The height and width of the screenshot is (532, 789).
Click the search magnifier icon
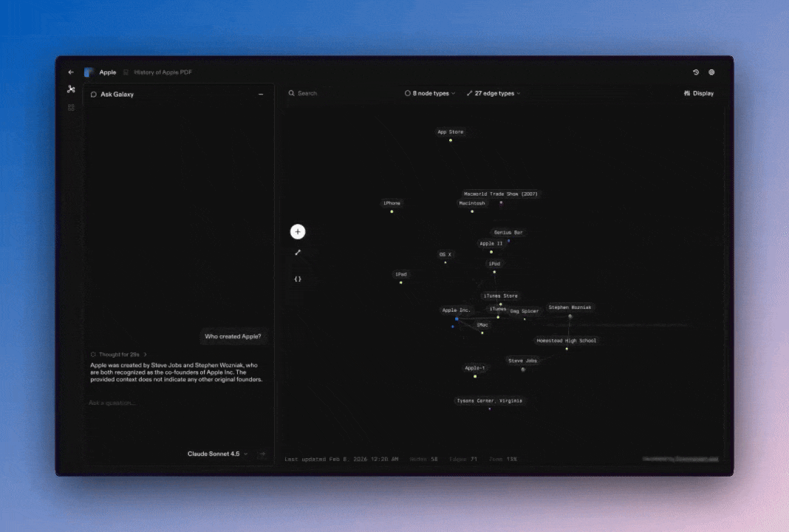[x=291, y=93]
